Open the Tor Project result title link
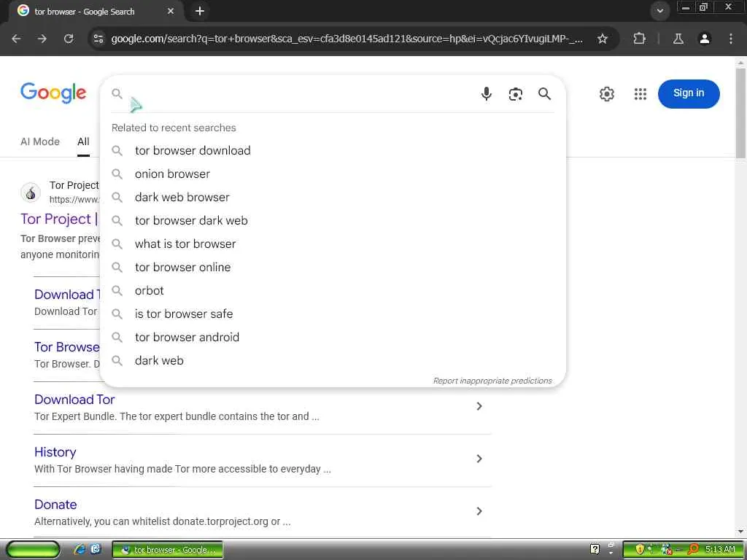The image size is (747, 560). coord(59,219)
